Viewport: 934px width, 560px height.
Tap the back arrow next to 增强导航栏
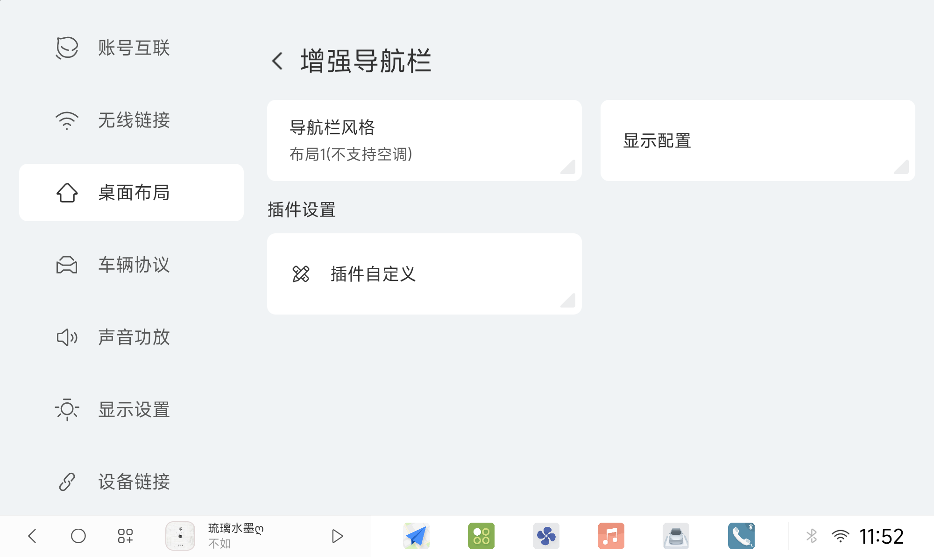(x=277, y=61)
